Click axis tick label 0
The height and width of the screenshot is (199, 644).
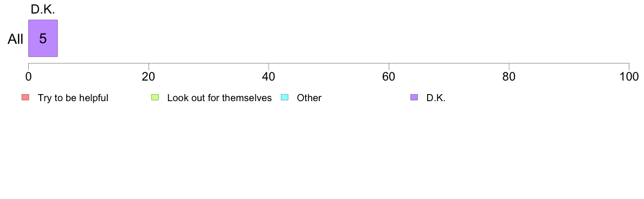[x=28, y=77]
